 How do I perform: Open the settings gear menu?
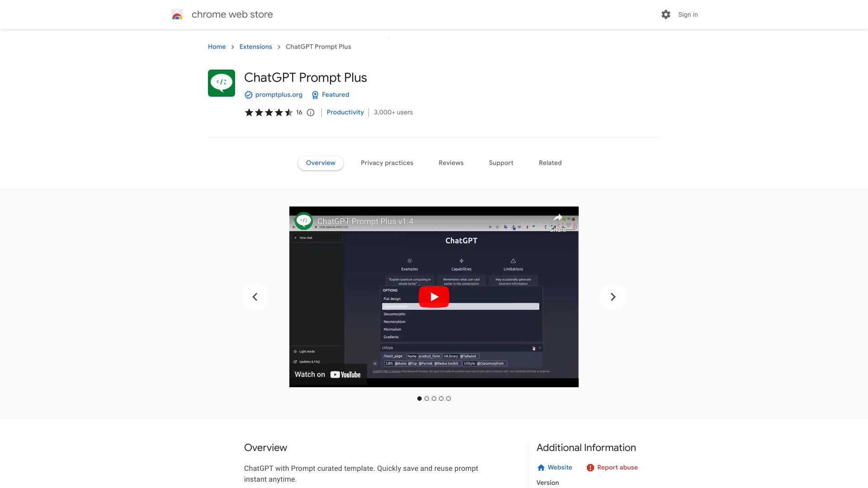coord(665,14)
